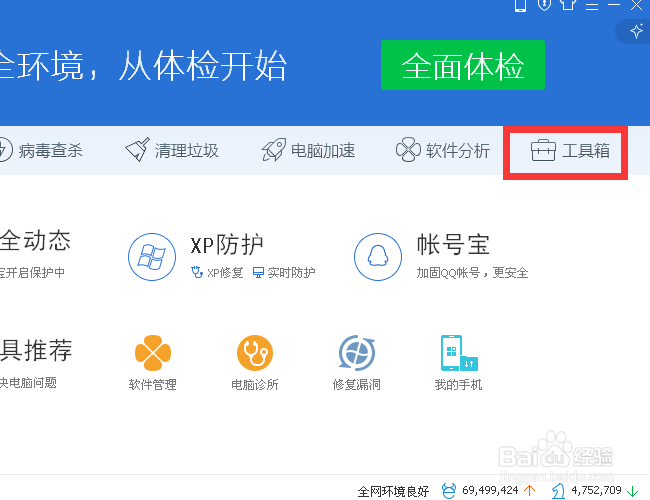Click the 修复漏洞 label

[x=357, y=385]
